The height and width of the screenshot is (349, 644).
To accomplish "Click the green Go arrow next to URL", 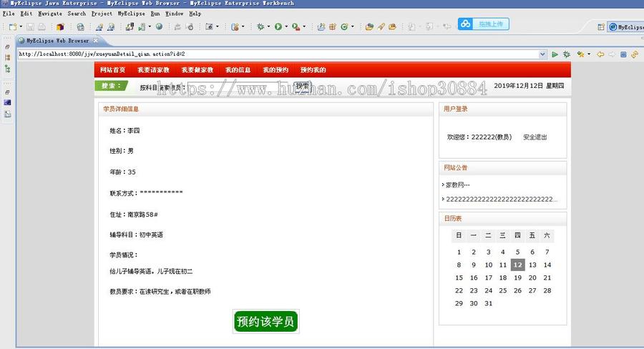I will [x=555, y=54].
